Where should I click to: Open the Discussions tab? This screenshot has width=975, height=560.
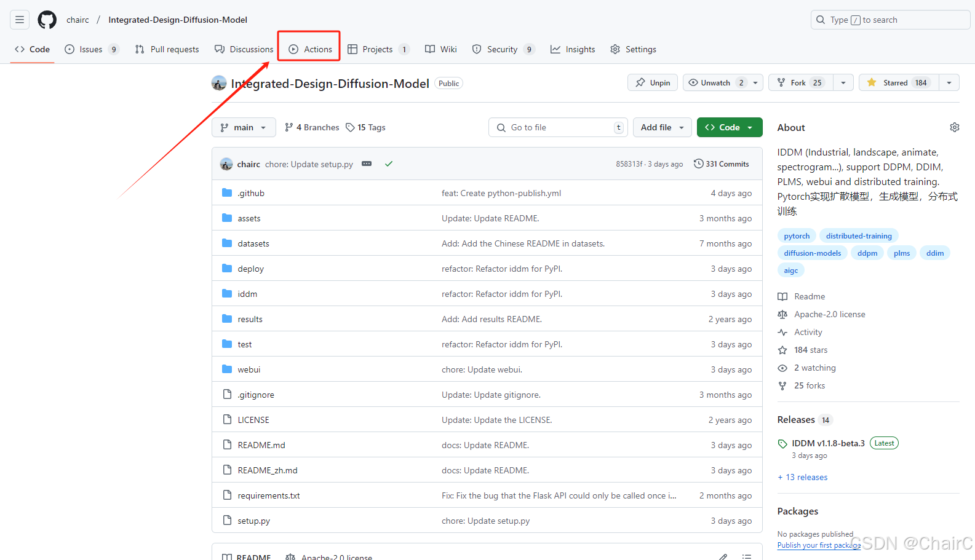[244, 49]
